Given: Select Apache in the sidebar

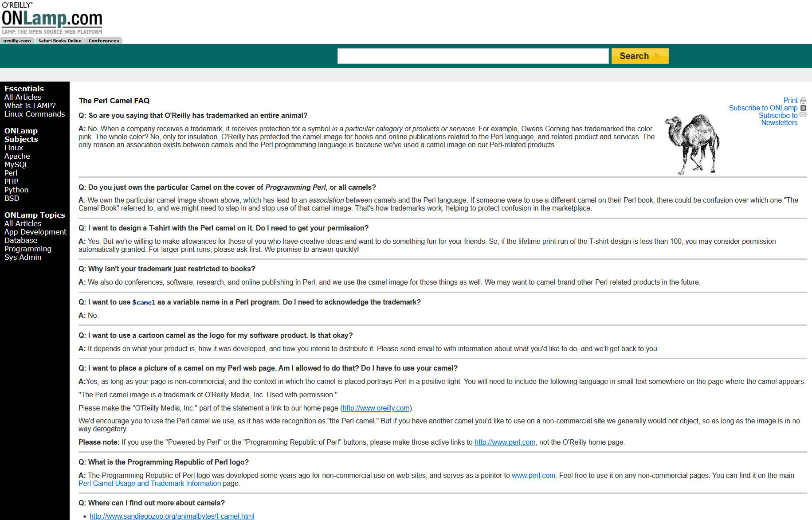Looking at the screenshot, I should click(17, 156).
